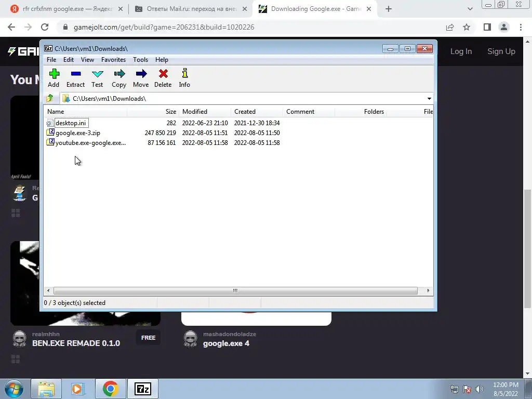This screenshot has width=532, height=399.
Task: Click the youtube.exe archive file icon
Action: [50, 142]
